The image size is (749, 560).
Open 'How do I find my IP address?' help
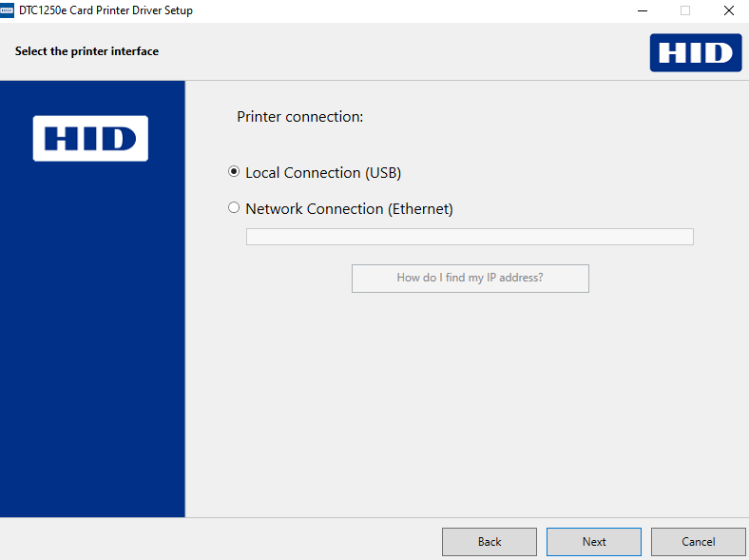click(471, 278)
